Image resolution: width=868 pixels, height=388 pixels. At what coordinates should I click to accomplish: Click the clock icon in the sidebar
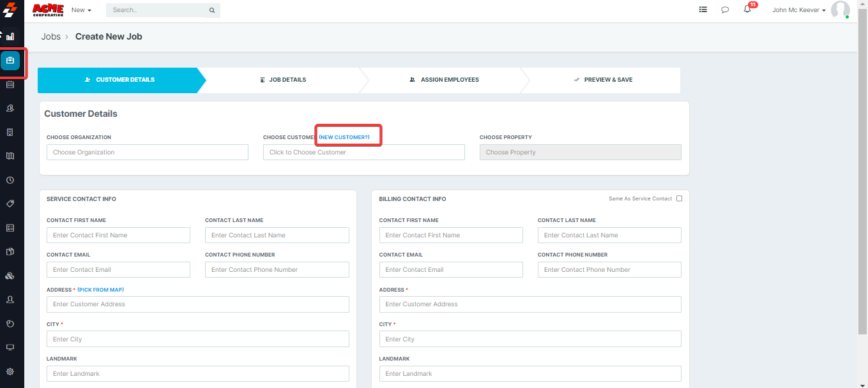click(x=10, y=180)
